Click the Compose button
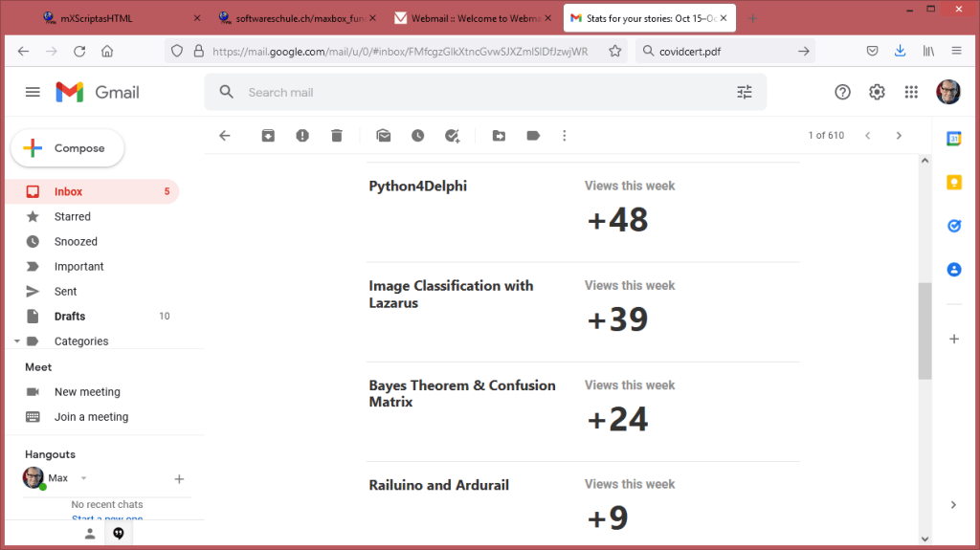Image resolution: width=980 pixels, height=550 pixels. [67, 148]
